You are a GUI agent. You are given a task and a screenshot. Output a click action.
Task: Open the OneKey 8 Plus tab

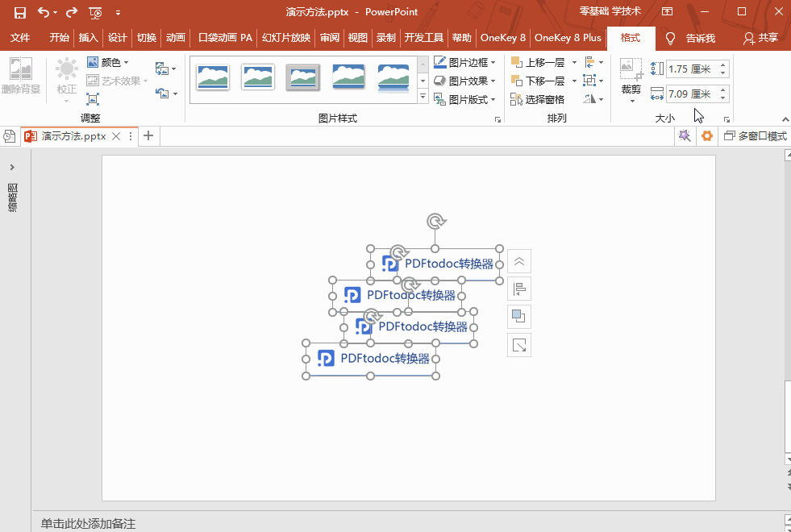(x=568, y=38)
